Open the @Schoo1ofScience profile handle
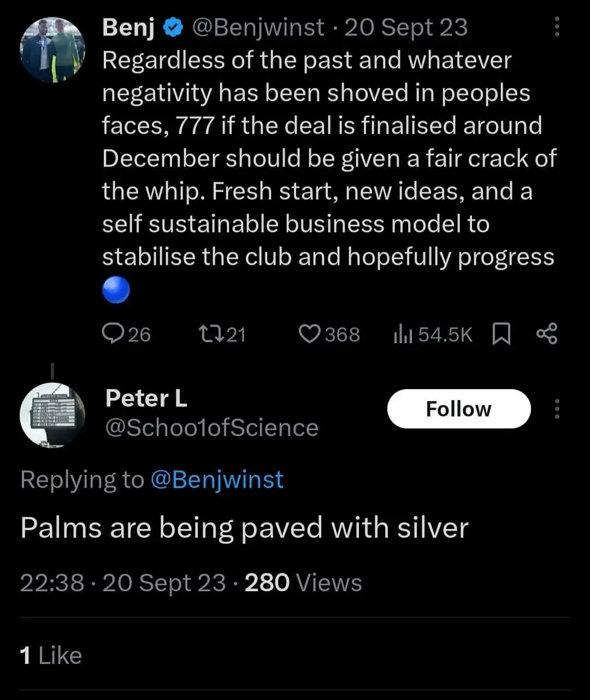The height and width of the screenshot is (700, 590). pyautogui.click(x=211, y=428)
